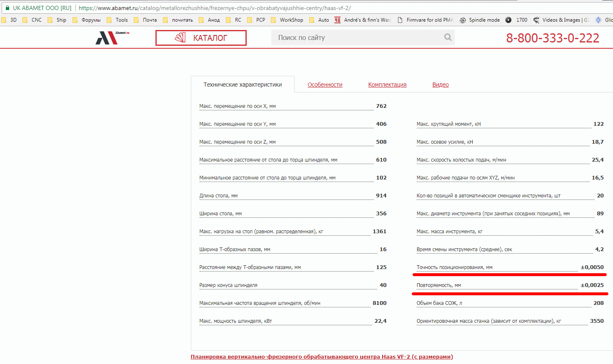
Task: Click the secure lock site info icon
Action: [8, 8]
